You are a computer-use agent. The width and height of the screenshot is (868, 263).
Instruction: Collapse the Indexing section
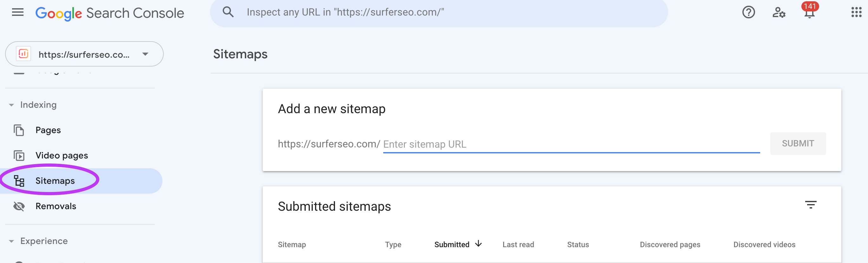11,105
